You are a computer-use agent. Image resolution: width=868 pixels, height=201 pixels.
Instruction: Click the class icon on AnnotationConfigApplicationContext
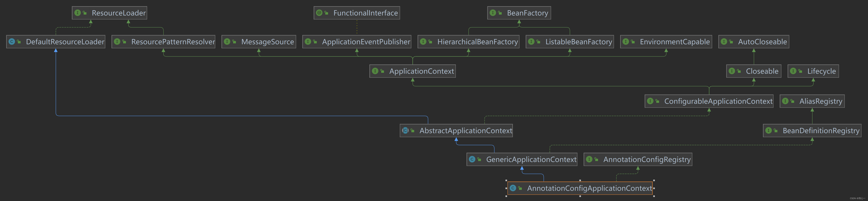(513, 188)
